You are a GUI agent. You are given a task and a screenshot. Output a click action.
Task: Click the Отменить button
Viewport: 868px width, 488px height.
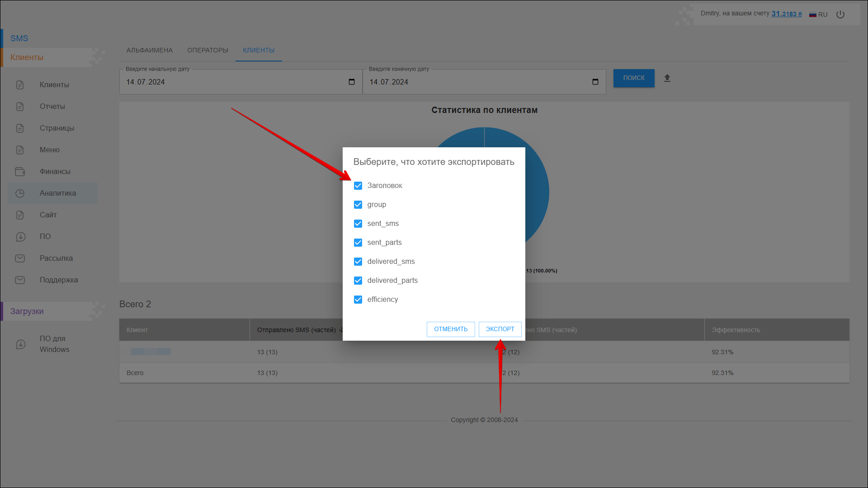point(451,329)
